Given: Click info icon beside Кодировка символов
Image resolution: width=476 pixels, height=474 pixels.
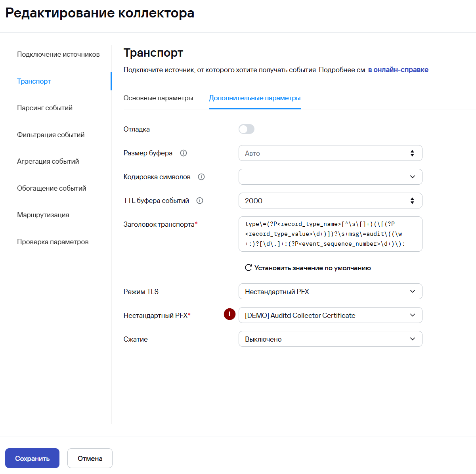Looking at the screenshot, I should (201, 177).
